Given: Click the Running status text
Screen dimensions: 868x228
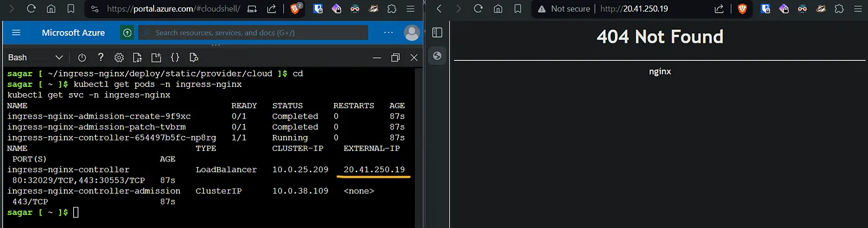Looking at the screenshot, I should coord(290,137).
